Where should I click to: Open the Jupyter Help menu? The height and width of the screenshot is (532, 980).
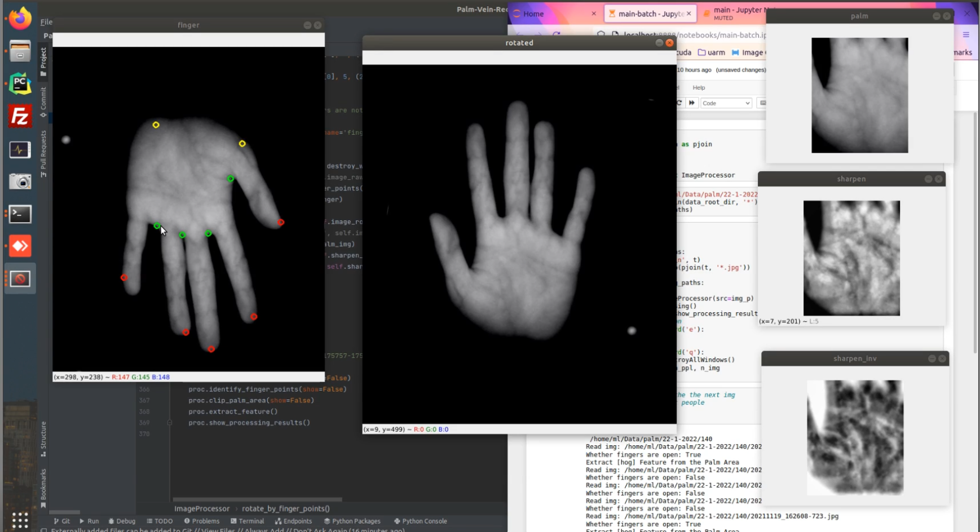point(699,87)
